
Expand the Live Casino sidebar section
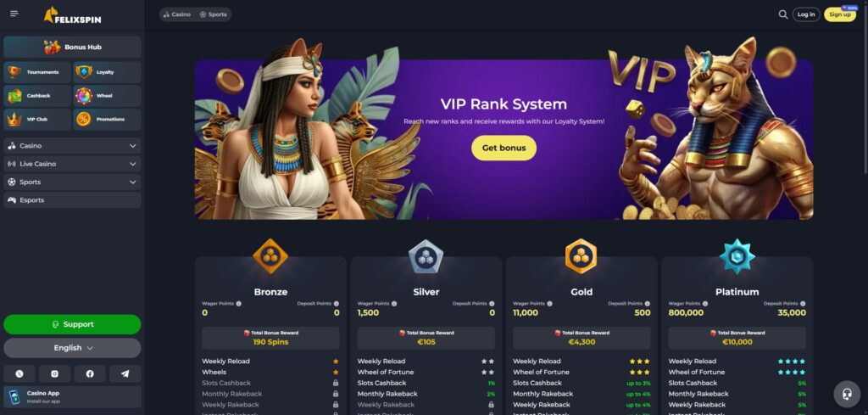(x=72, y=164)
